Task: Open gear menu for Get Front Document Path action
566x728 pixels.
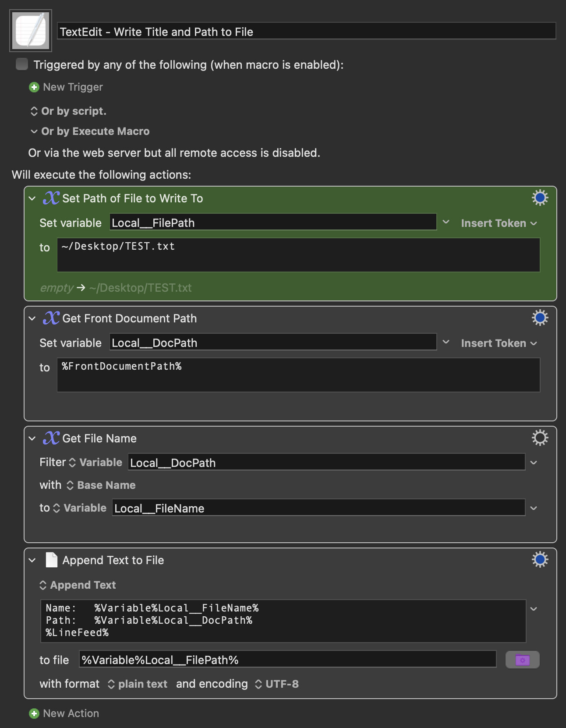Action: pos(540,318)
